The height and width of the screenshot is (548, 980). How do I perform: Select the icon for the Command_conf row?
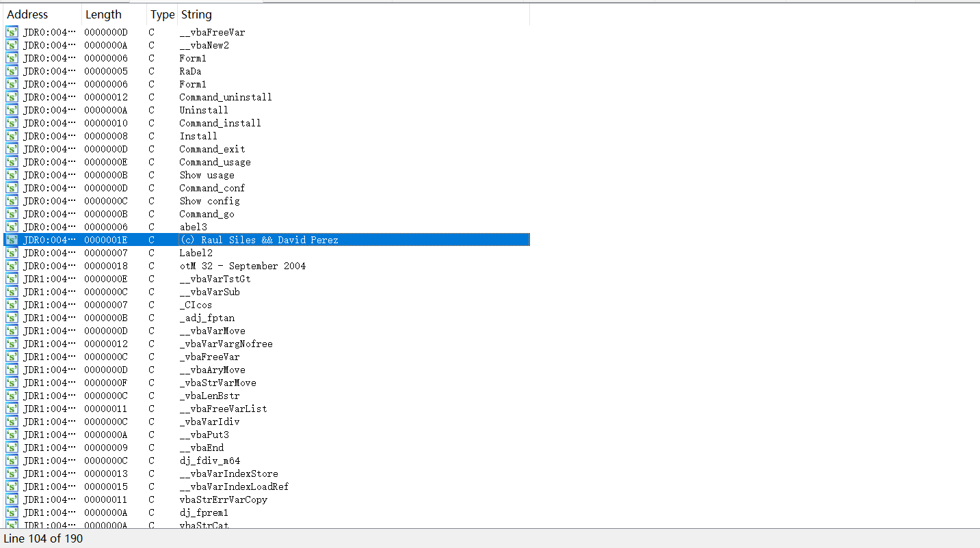point(12,188)
